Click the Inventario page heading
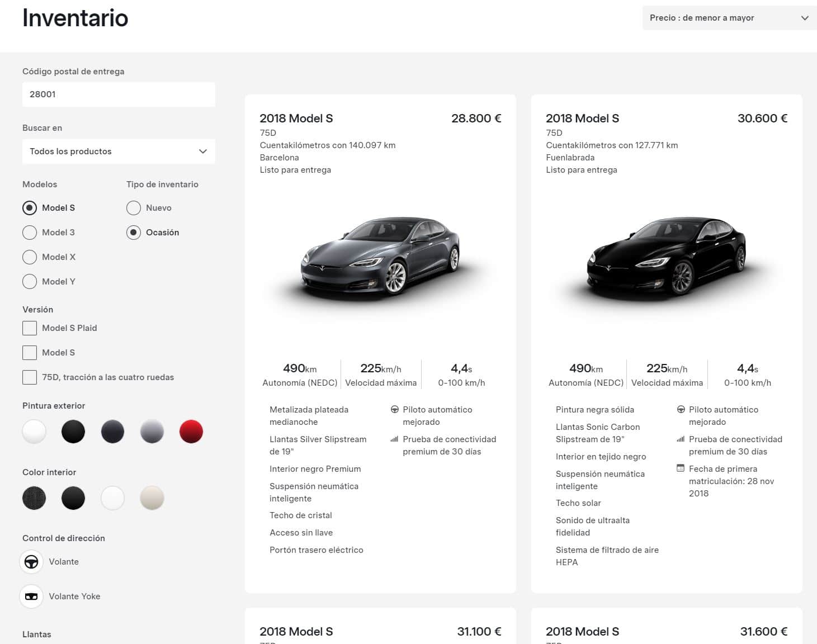 (x=75, y=18)
